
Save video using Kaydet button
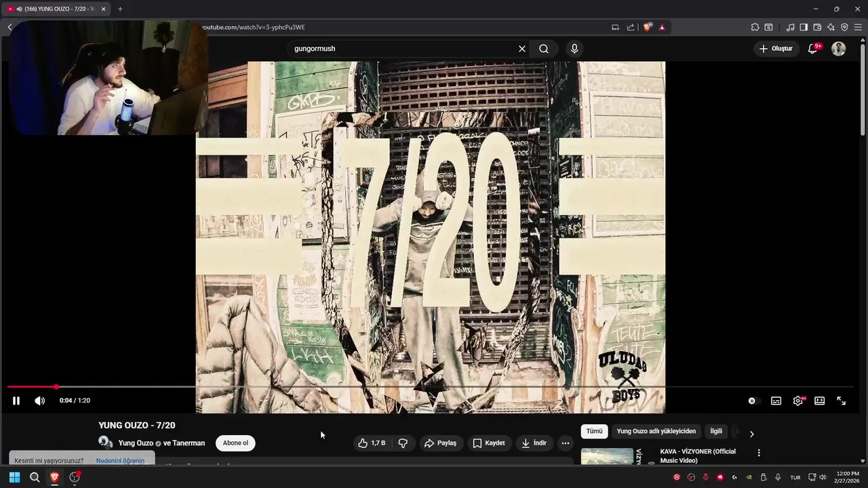tap(489, 443)
